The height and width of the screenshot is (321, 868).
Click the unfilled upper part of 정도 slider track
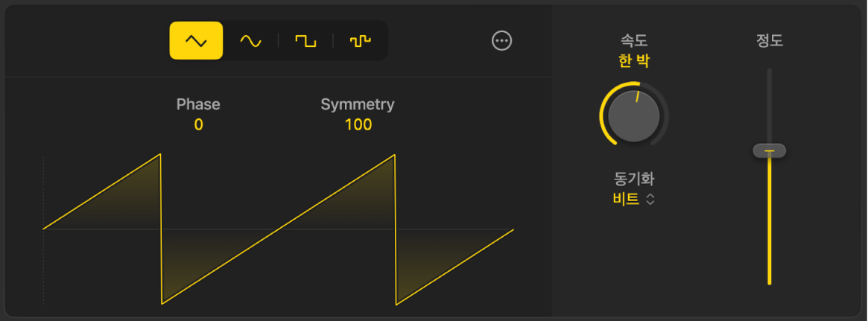pyautogui.click(x=770, y=104)
